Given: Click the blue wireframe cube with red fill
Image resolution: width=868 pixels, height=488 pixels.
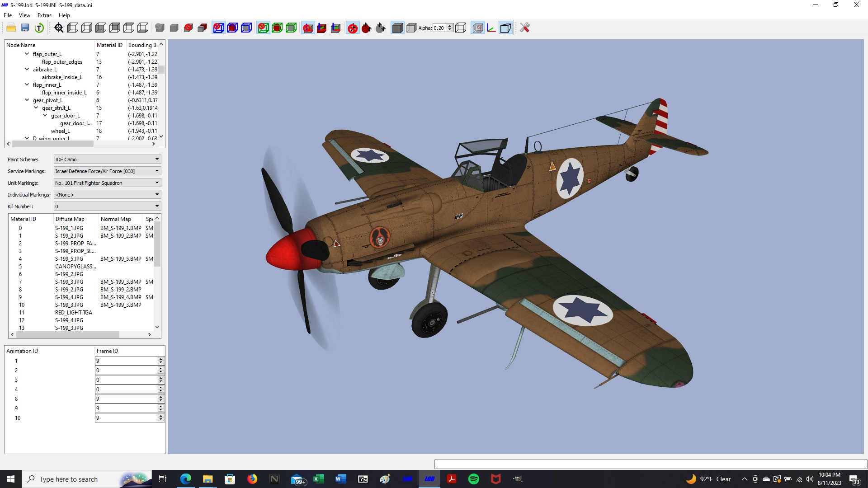Looking at the screenshot, I should (x=232, y=28).
